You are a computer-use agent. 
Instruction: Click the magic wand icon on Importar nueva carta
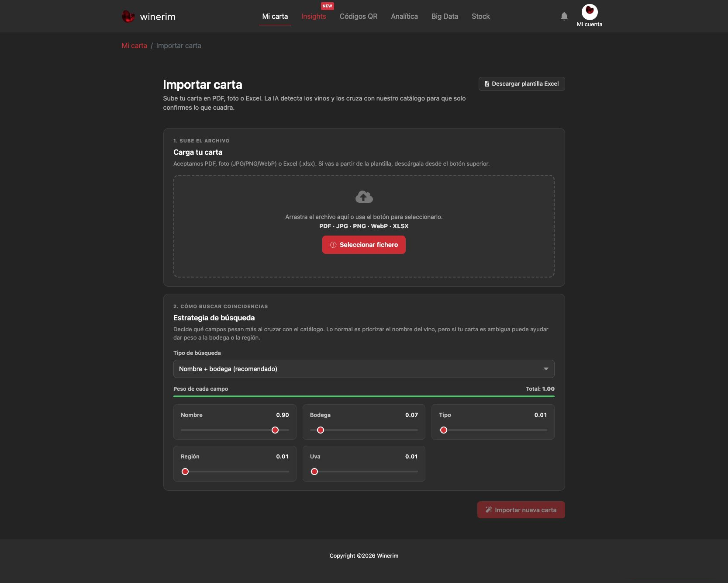489,510
